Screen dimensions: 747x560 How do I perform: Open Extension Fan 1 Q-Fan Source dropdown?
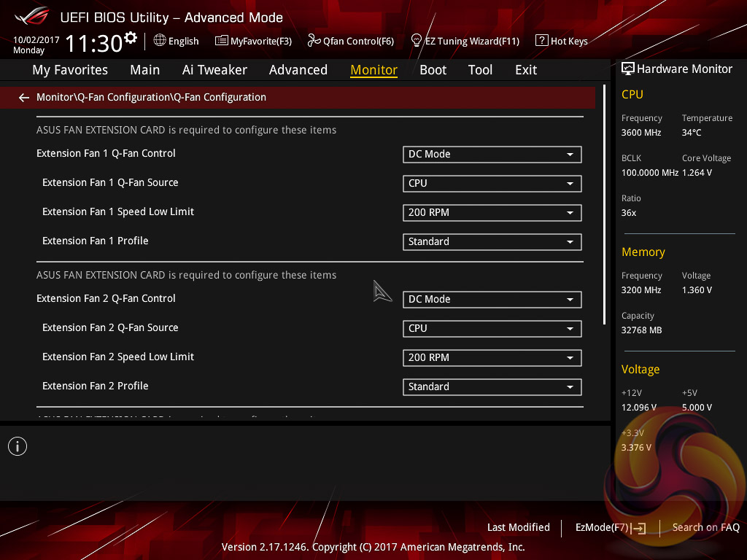(x=492, y=183)
